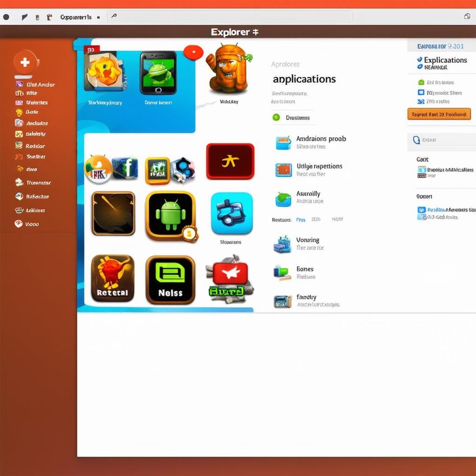This screenshot has height=476, width=476.
Task: Open the orange bearded character Videbsy icon
Action: pos(228,68)
